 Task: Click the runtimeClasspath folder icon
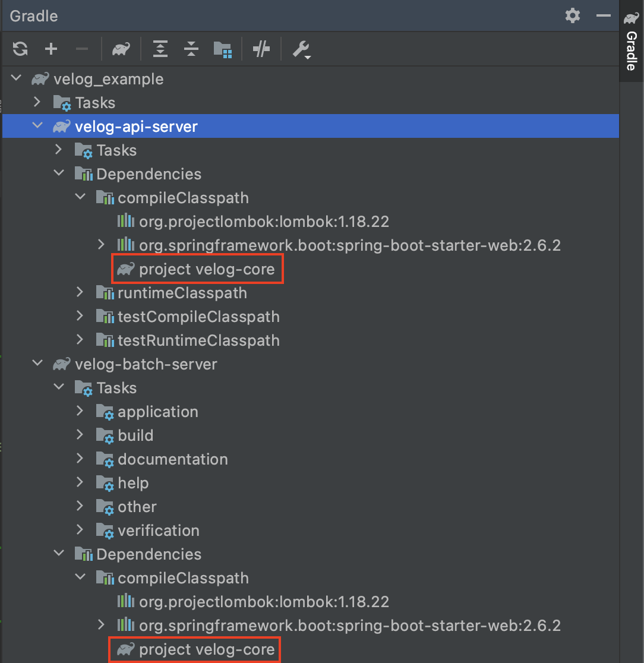105,293
